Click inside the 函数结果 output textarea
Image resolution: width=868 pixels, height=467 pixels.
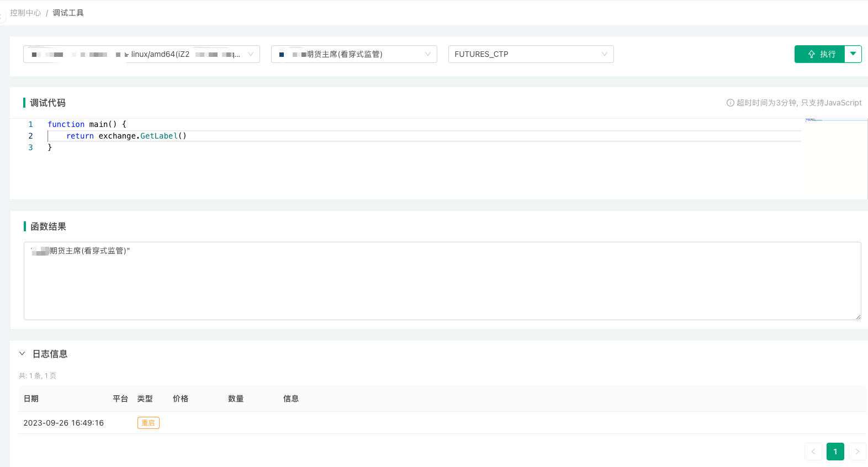442,282
